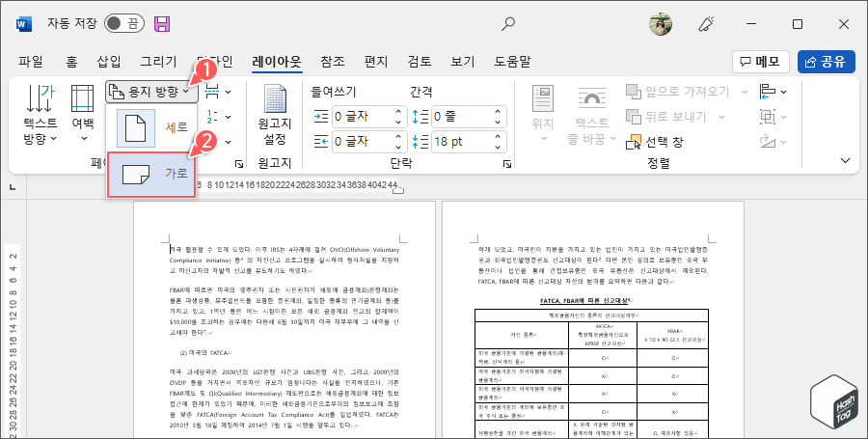Image resolution: width=868 pixels, height=439 pixels.
Task: Switch to the 참조 tab
Action: click(332, 62)
